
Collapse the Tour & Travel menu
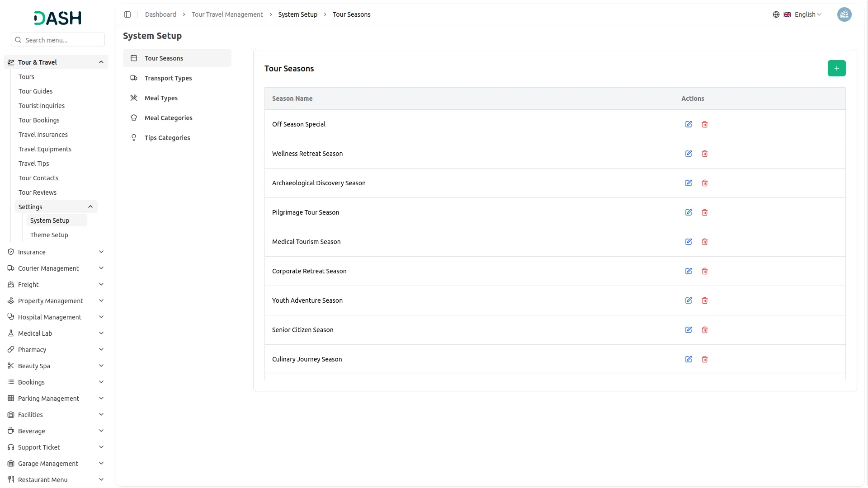[101, 62]
